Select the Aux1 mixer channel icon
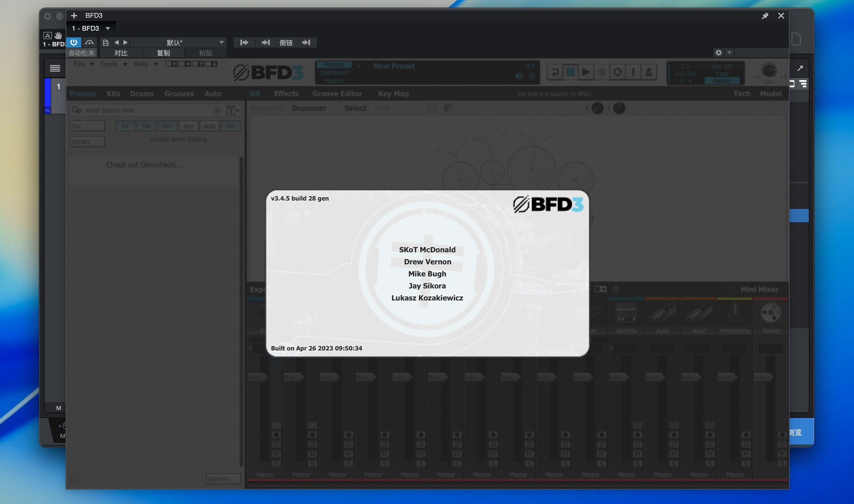This screenshot has height=504, width=854. (663, 313)
